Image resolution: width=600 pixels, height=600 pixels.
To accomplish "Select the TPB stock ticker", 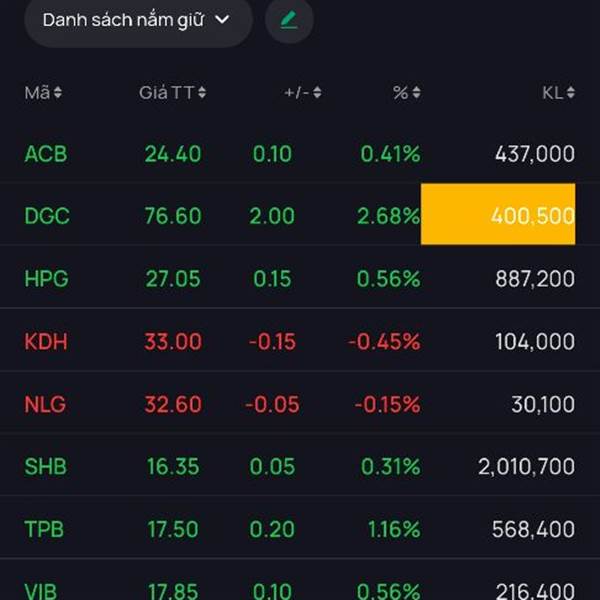I will 45,530.
